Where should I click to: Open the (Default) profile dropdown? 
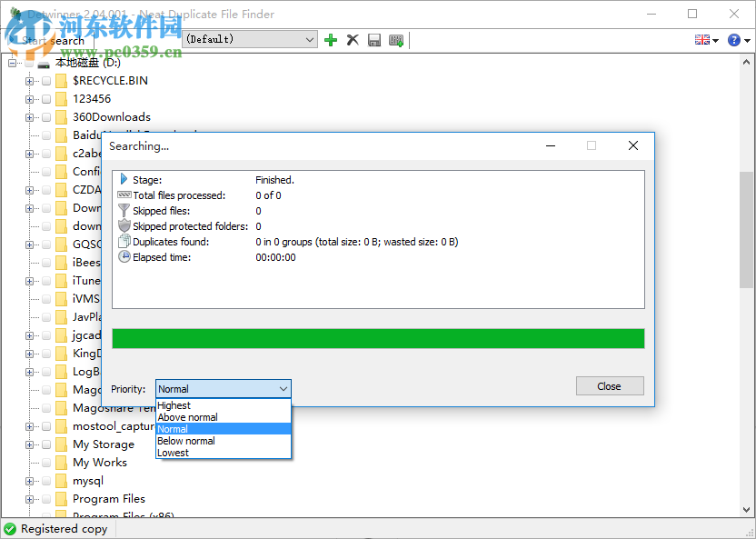point(250,39)
